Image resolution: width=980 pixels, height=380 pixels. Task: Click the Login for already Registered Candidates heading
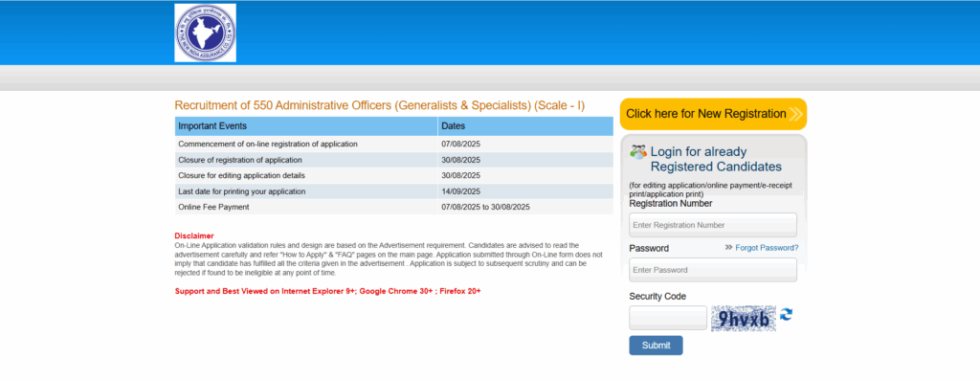pyautogui.click(x=716, y=159)
